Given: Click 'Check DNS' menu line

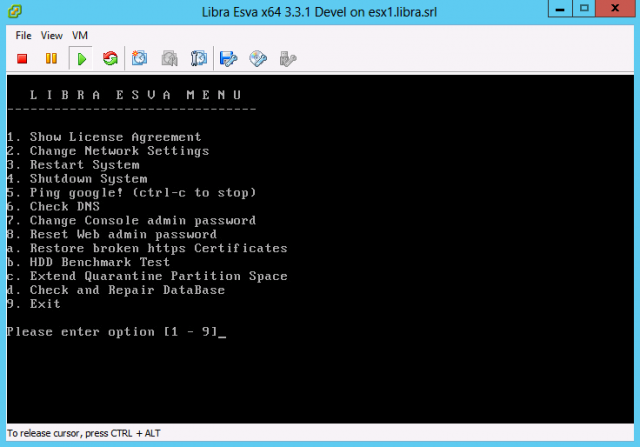Looking at the screenshot, I should (53, 207).
